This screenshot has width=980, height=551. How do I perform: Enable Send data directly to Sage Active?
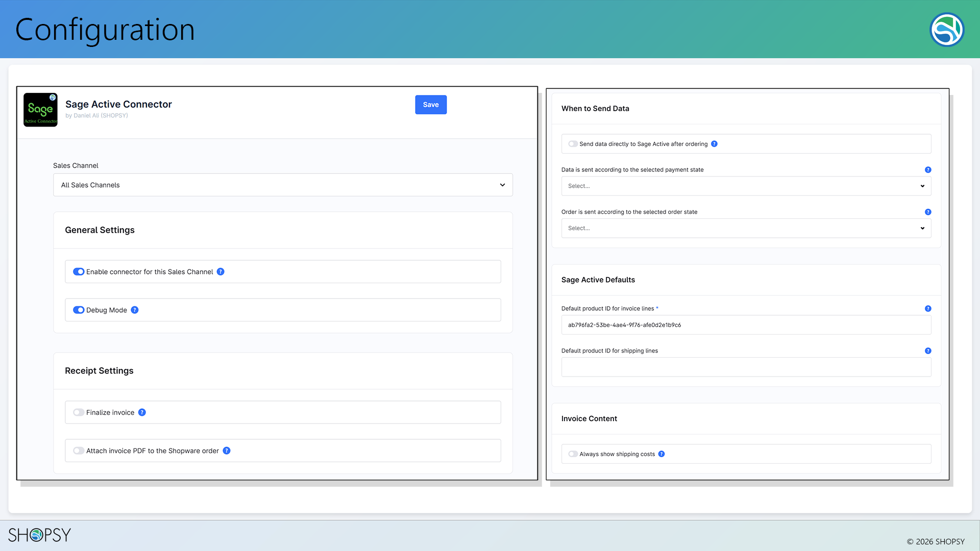[573, 144]
